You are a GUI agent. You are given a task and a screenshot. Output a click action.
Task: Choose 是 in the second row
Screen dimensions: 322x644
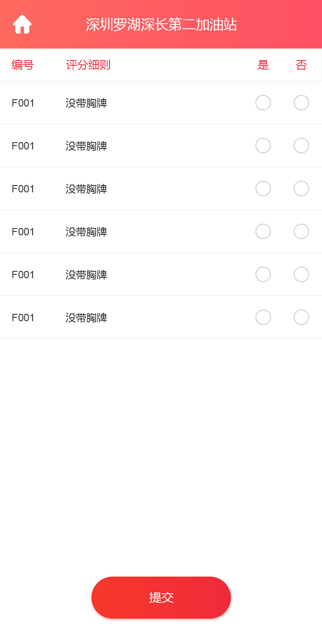pyautogui.click(x=263, y=146)
